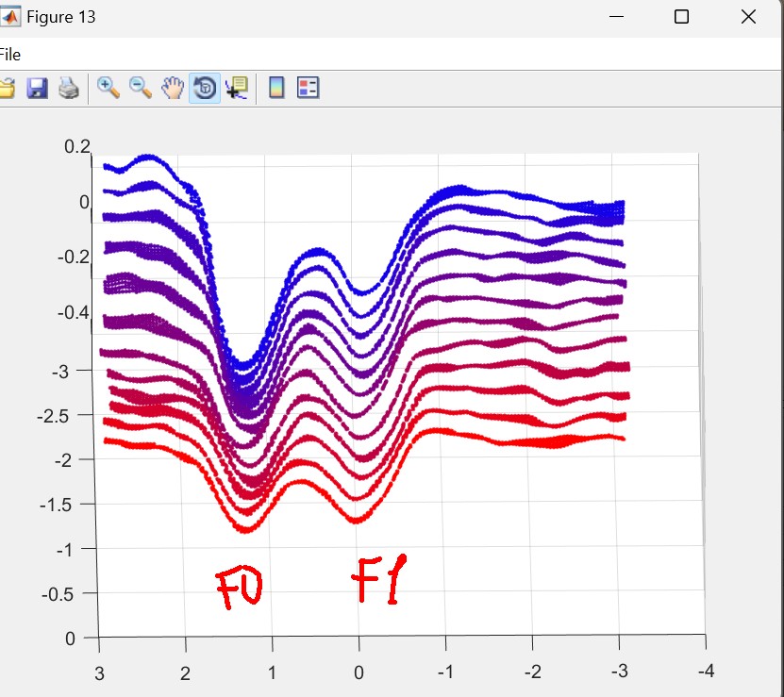Insert a legend into the plot
The image size is (784, 697).
[x=308, y=89]
